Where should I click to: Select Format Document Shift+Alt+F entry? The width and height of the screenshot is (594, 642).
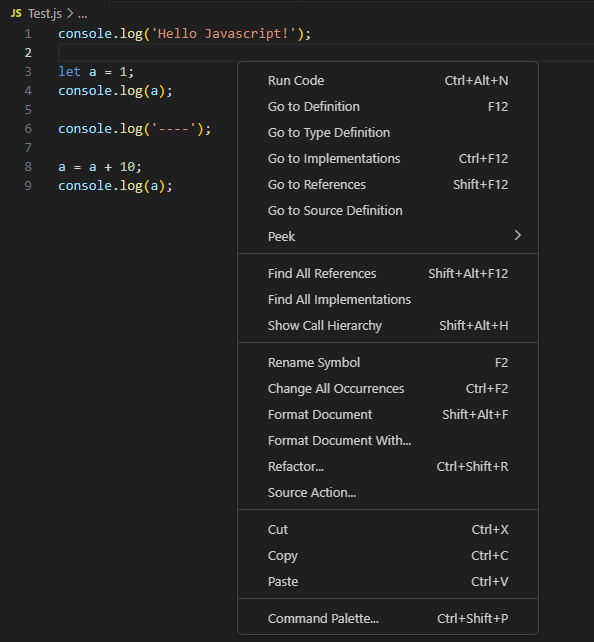pos(388,415)
